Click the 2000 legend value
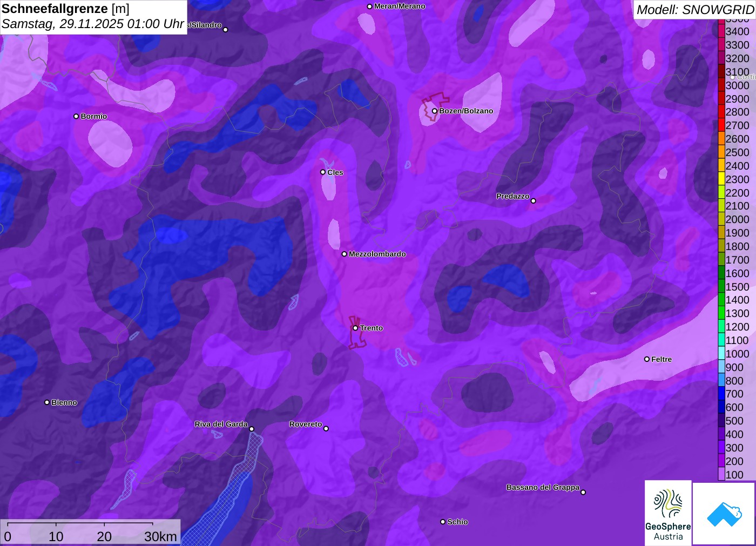756x546 pixels. 738,219
